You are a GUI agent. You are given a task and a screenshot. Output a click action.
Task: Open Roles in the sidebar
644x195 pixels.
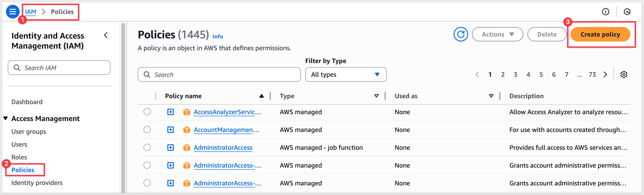pyautogui.click(x=19, y=157)
